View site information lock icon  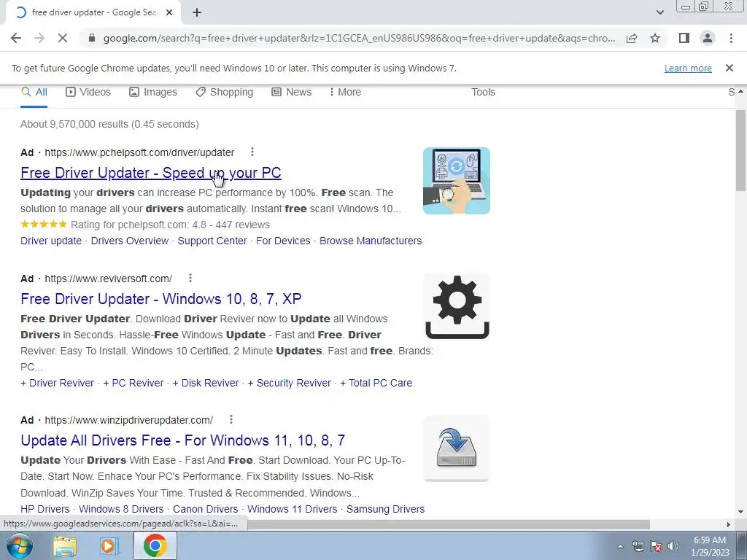(x=92, y=38)
